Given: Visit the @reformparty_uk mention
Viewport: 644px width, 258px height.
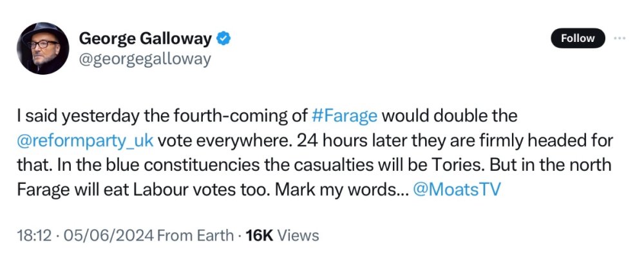Looking at the screenshot, I should click(85, 140).
